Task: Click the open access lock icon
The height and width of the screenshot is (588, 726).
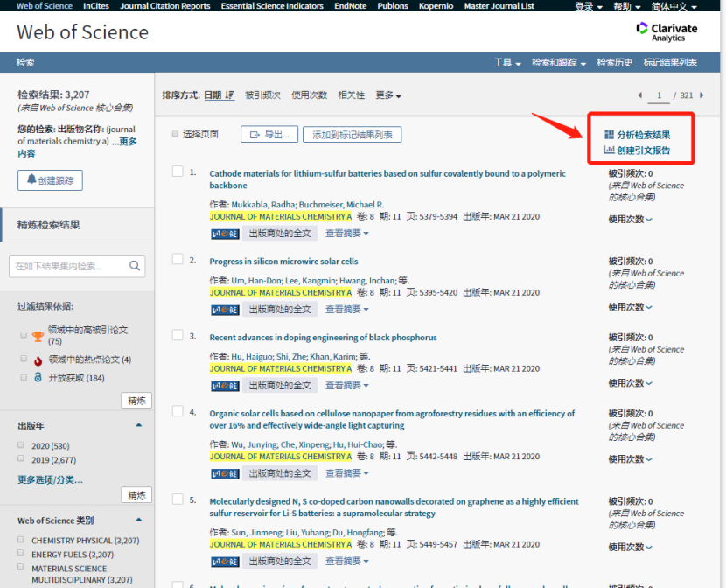Action: (x=38, y=378)
